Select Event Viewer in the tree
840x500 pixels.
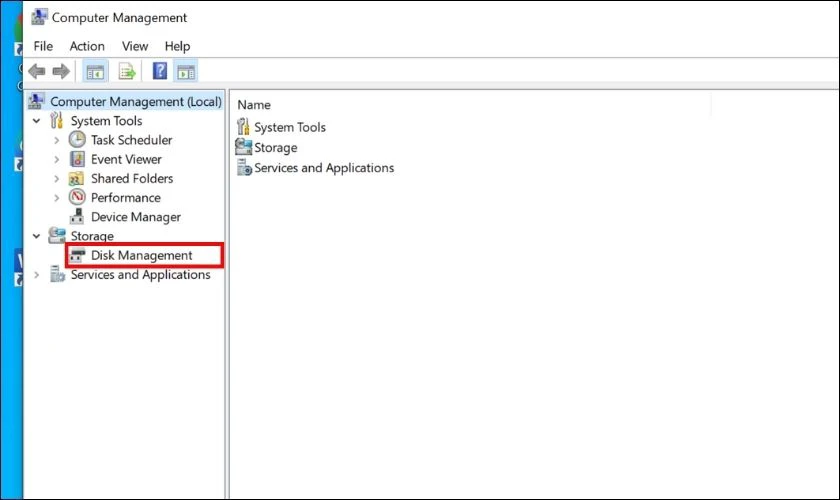click(126, 159)
